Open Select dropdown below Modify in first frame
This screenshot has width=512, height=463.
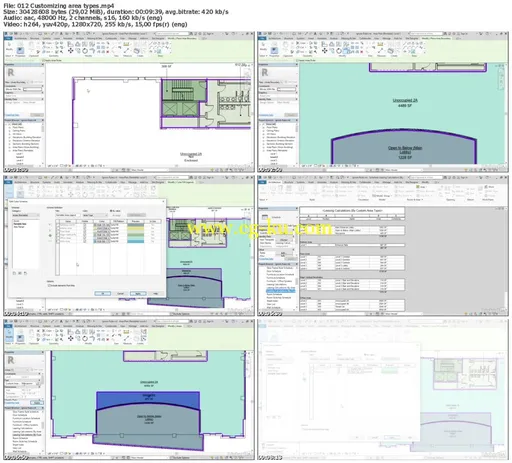9,56
